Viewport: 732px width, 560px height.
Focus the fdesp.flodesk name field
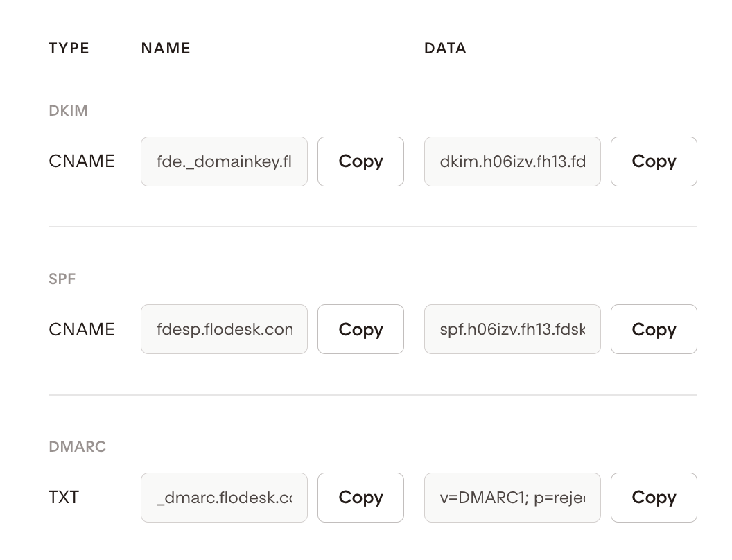pyautogui.click(x=224, y=329)
